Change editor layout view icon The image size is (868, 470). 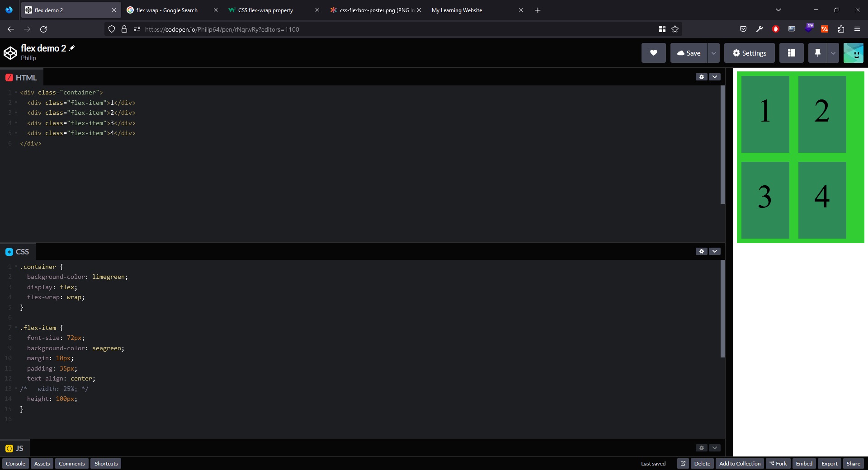791,53
